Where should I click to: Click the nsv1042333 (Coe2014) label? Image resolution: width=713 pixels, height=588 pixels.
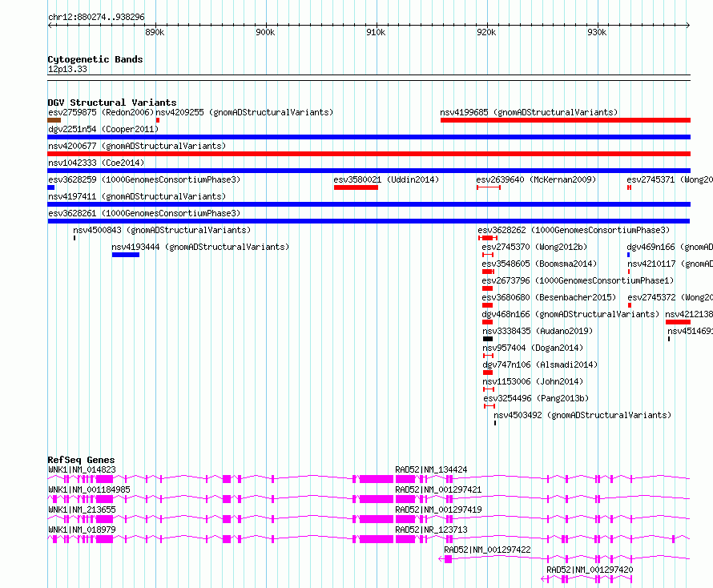96,163
